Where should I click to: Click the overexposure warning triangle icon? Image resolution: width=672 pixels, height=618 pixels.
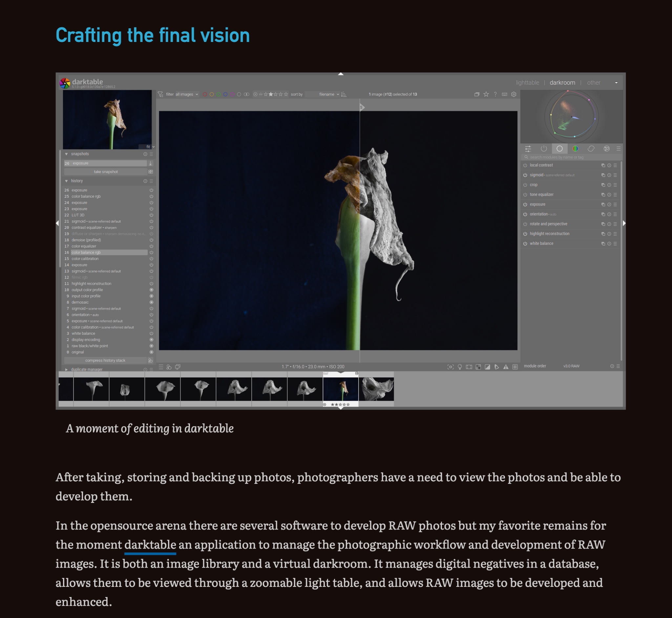pos(506,367)
